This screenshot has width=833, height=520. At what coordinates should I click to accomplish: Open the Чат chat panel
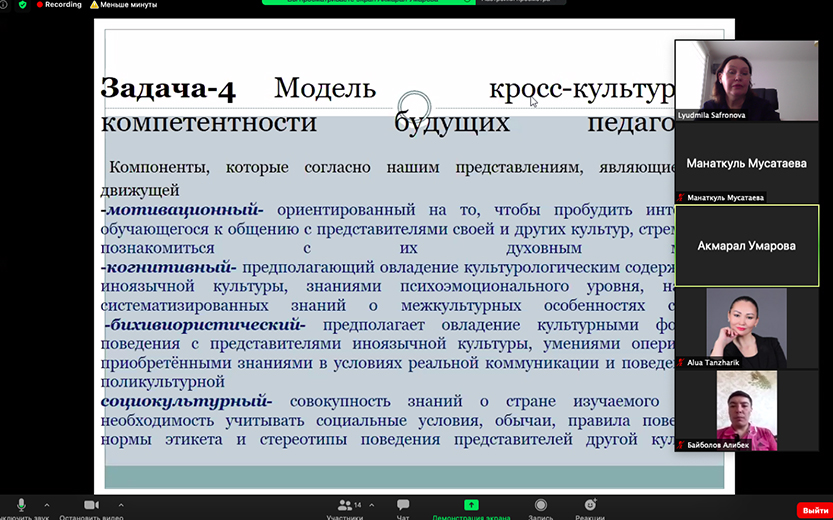click(x=403, y=508)
